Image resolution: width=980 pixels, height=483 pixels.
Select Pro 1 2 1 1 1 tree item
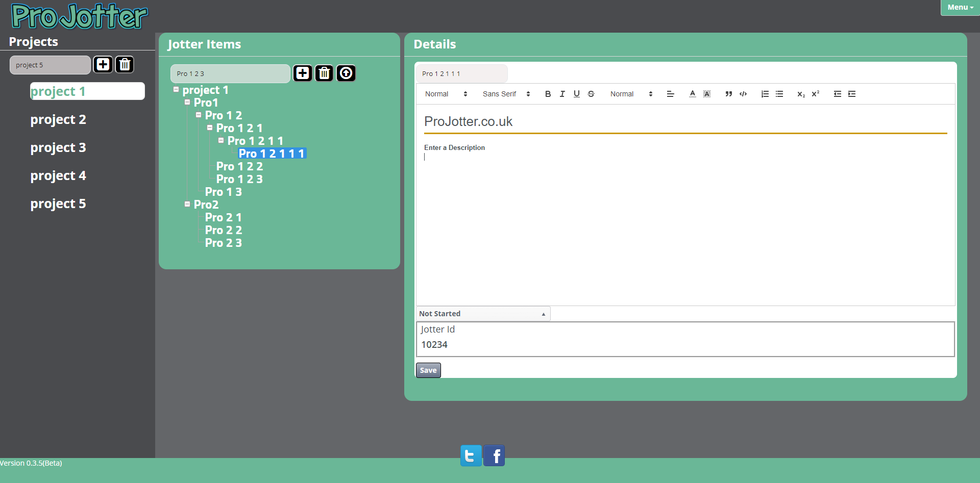point(272,154)
